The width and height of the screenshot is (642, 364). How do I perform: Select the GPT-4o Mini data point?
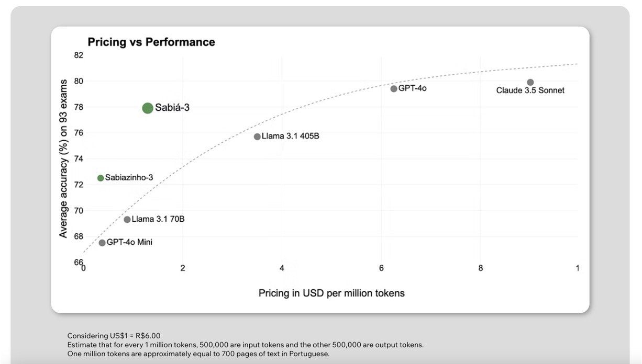[102, 243]
